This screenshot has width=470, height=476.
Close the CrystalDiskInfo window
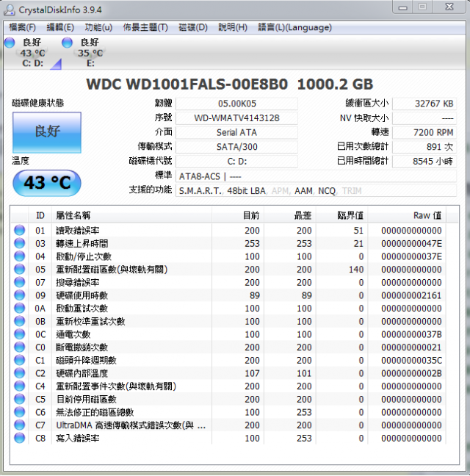coord(449,7)
